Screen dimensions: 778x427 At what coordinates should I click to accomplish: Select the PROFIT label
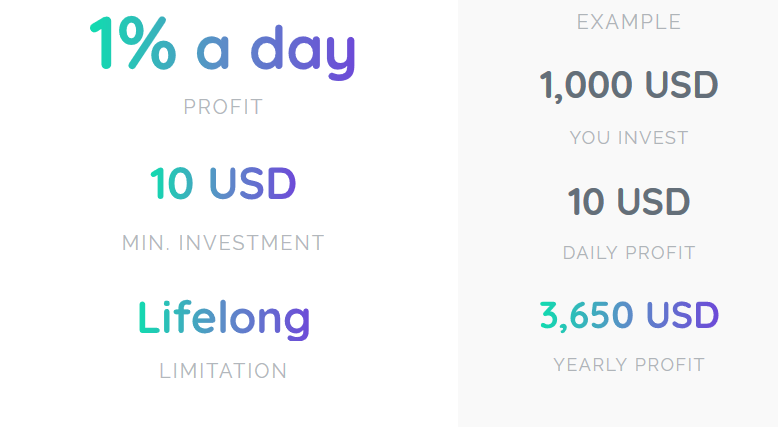pos(223,107)
